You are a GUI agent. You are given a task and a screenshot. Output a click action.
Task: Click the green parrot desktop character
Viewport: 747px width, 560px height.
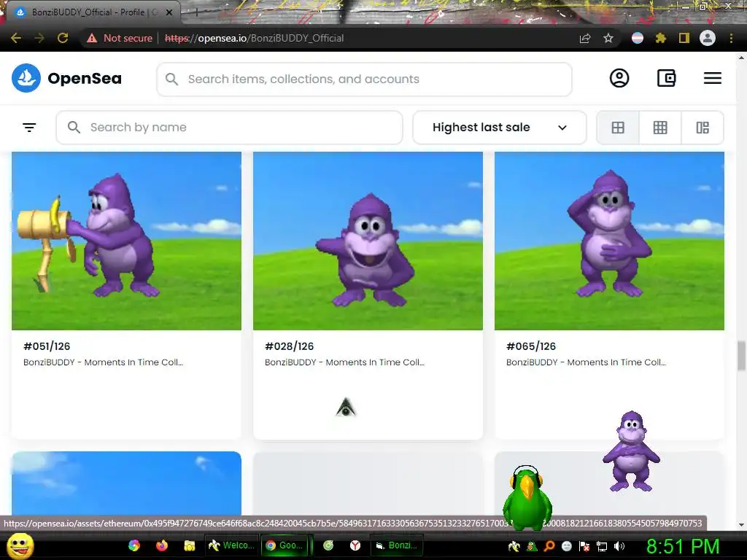(x=527, y=497)
